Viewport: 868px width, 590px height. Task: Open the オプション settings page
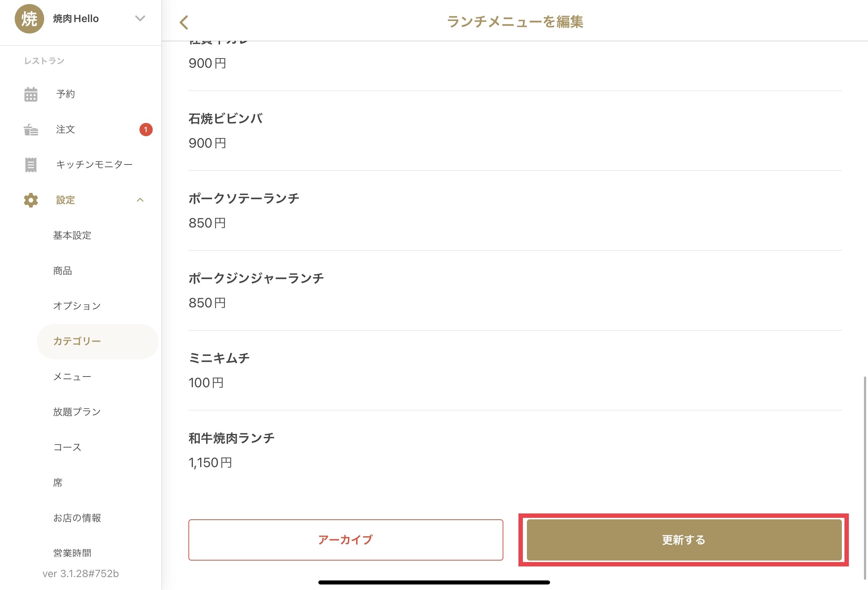[77, 305]
